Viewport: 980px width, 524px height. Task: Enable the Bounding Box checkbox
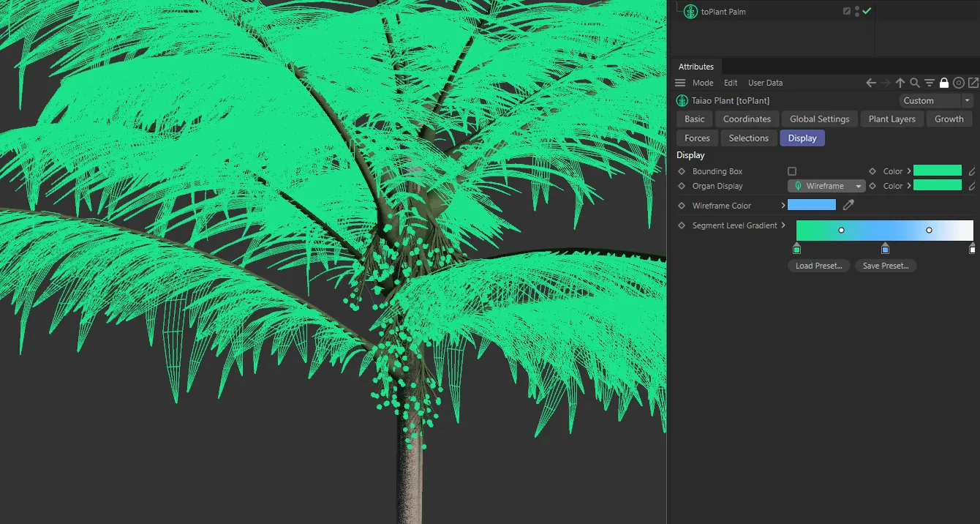click(x=792, y=171)
